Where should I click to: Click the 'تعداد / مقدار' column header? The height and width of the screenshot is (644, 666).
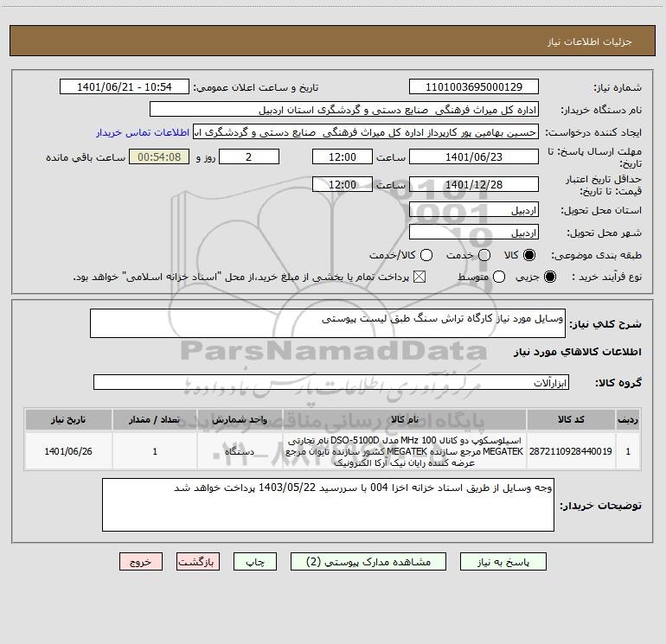pyautogui.click(x=155, y=419)
